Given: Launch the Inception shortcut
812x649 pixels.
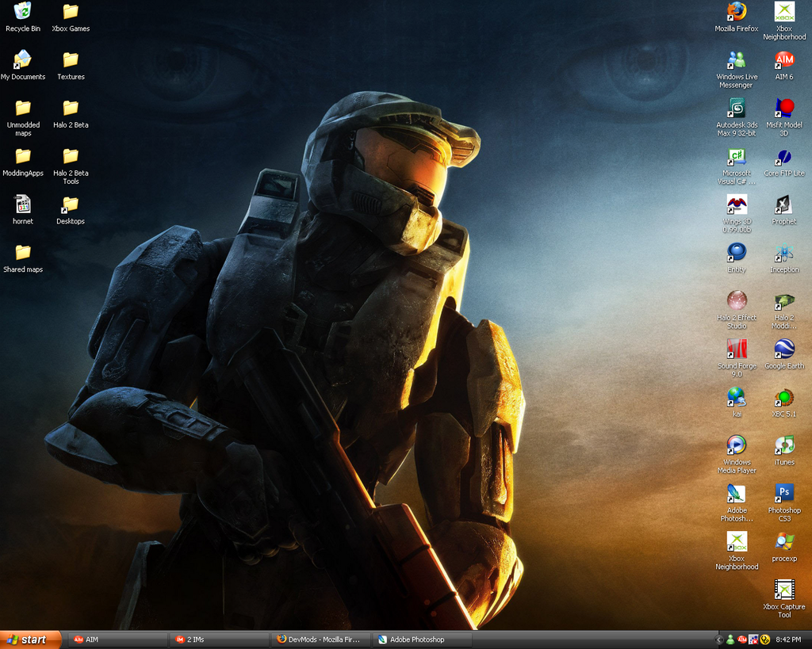Looking at the screenshot, I should coord(784,258).
